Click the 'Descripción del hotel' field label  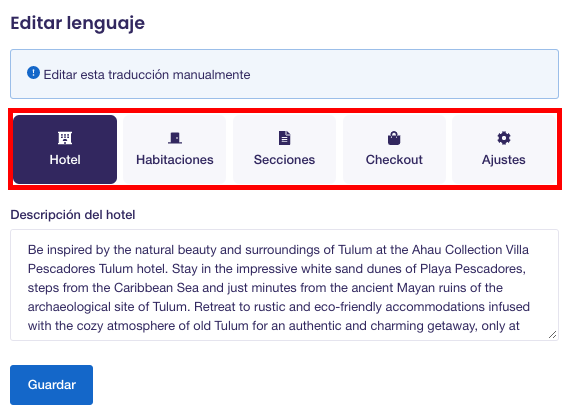[73, 215]
